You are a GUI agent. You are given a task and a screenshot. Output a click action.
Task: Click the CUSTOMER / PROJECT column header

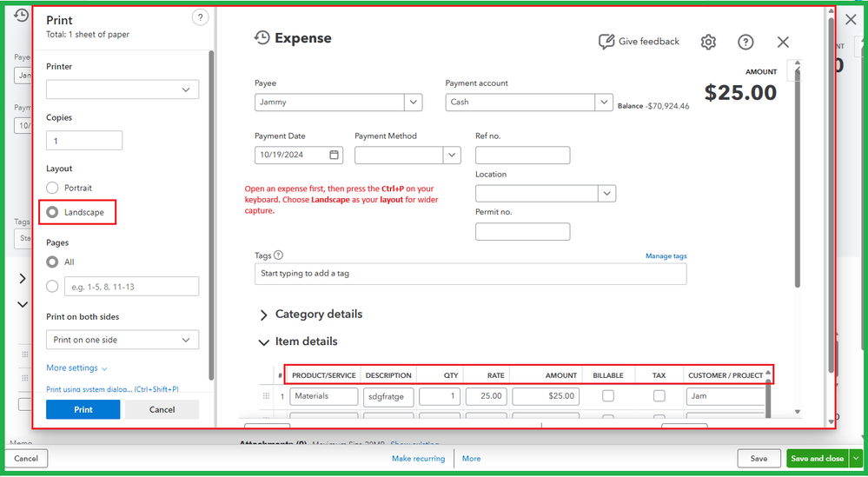[726, 375]
